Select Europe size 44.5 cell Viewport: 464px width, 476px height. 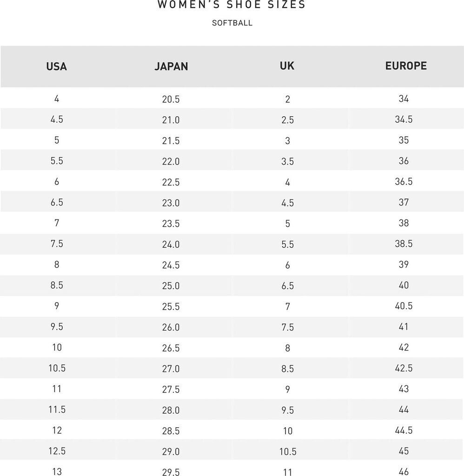point(404,430)
